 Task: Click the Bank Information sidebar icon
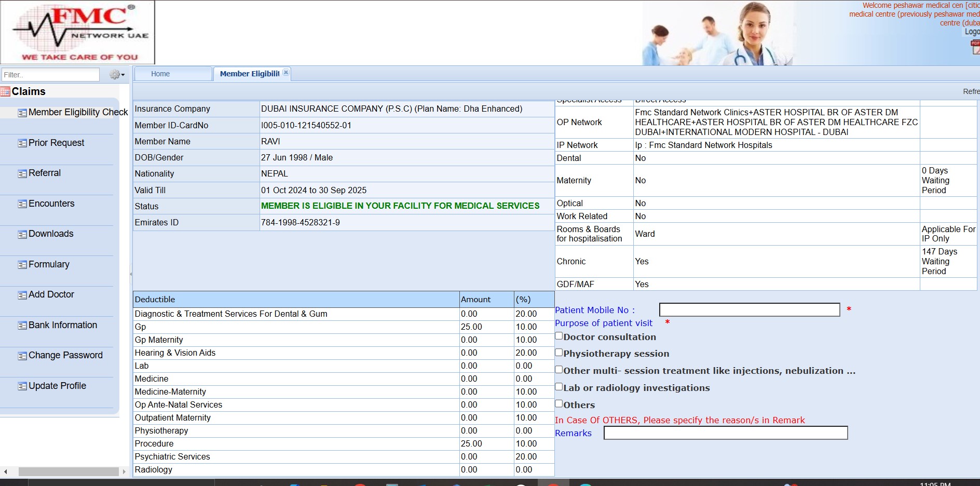coord(22,326)
